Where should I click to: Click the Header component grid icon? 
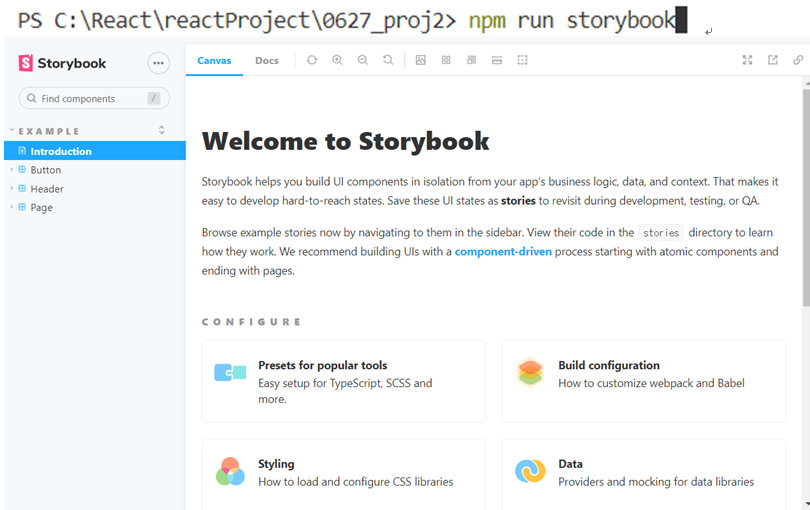click(22, 189)
